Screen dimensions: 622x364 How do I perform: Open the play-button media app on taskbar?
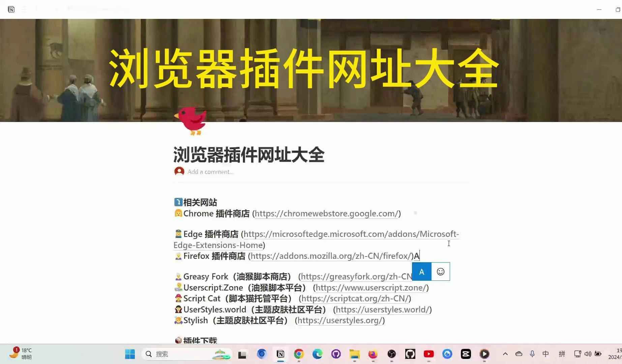tap(484, 354)
